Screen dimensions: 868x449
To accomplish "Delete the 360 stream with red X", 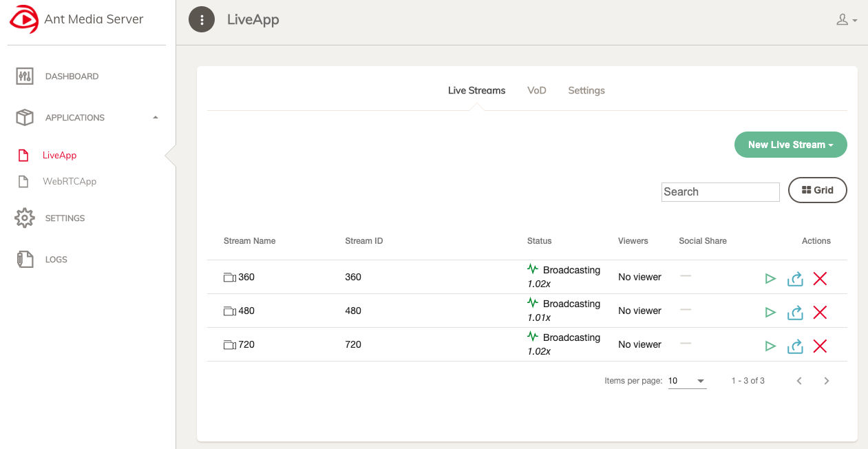I will (x=820, y=279).
